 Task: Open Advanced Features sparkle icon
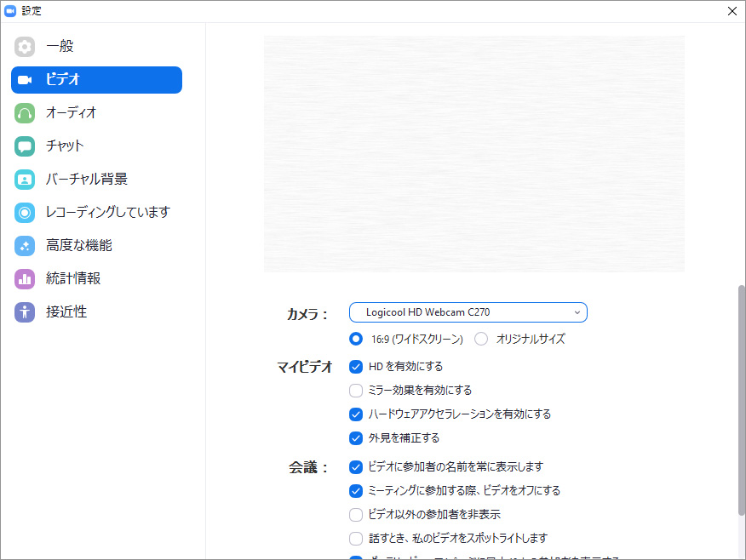point(25,246)
